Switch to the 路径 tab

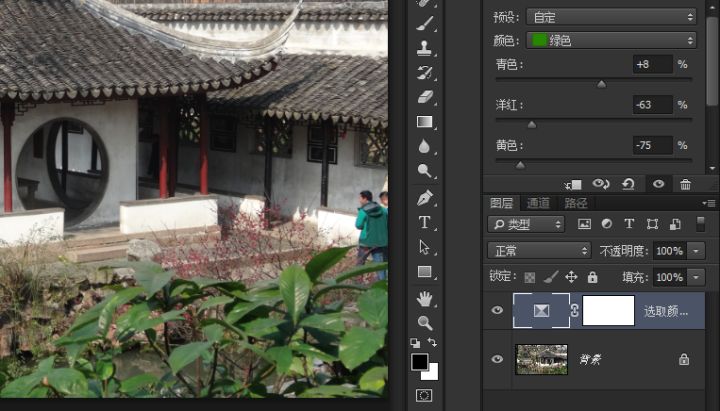(576, 203)
